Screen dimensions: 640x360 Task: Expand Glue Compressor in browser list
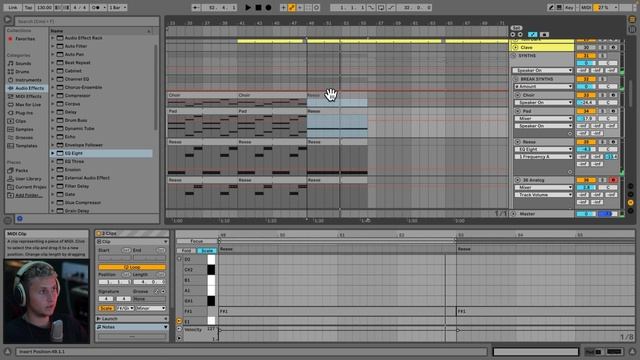point(53,202)
